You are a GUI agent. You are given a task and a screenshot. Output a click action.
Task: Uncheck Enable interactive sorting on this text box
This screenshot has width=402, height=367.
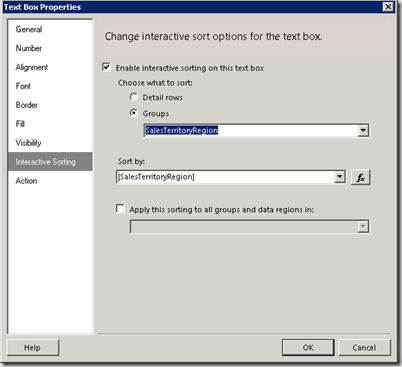click(106, 67)
